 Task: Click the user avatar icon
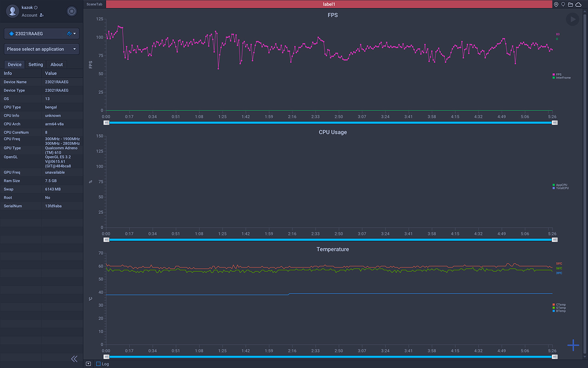click(13, 11)
